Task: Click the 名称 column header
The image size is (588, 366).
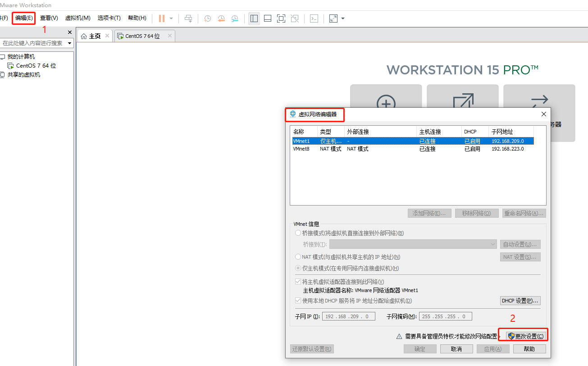Action: [304, 132]
